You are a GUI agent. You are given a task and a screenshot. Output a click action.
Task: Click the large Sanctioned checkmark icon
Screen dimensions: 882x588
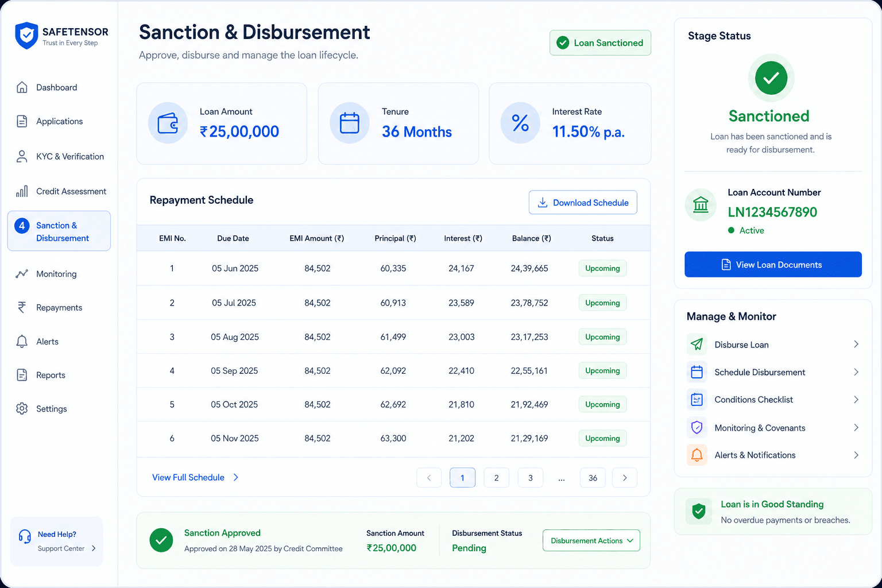pos(771,78)
